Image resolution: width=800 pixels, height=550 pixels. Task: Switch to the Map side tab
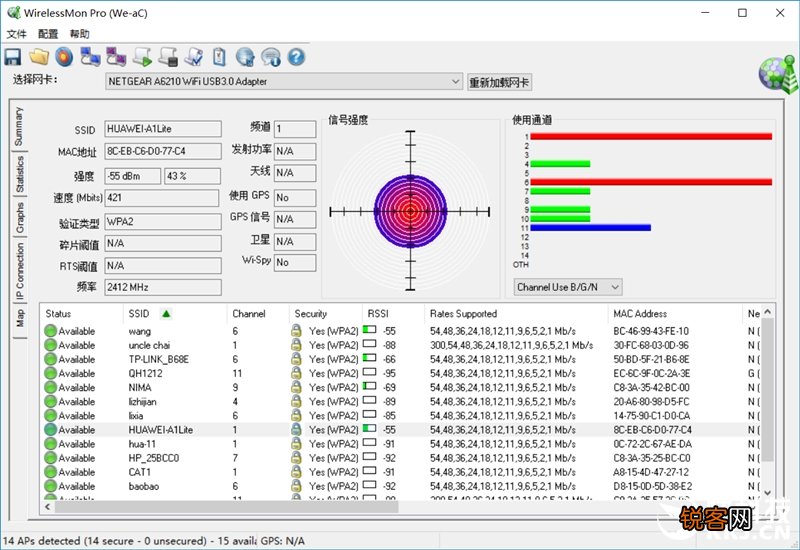tap(19, 318)
